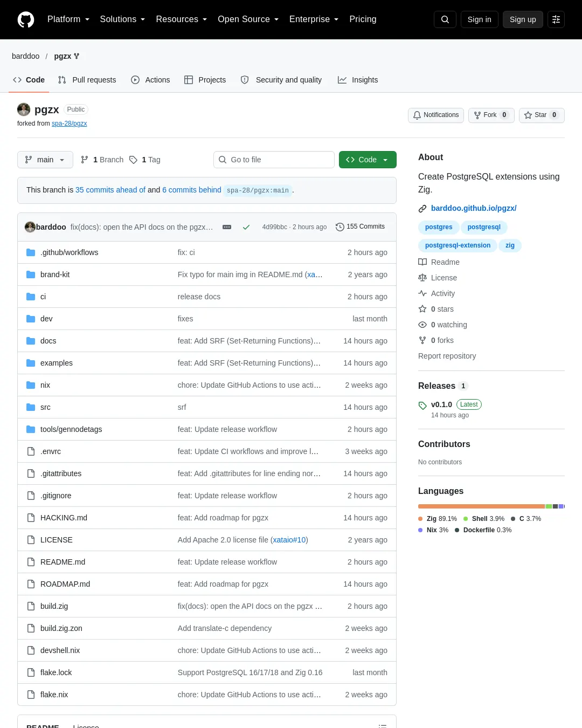Image resolution: width=582 pixels, height=728 pixels.
Task: Click the commit history clock icon
Action: 339,227
